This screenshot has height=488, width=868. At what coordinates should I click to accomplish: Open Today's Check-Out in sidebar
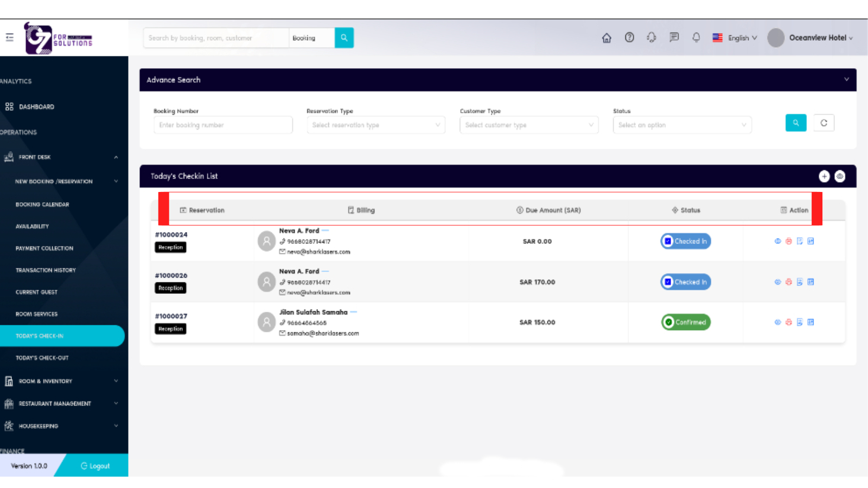click(x=42, y=358)
